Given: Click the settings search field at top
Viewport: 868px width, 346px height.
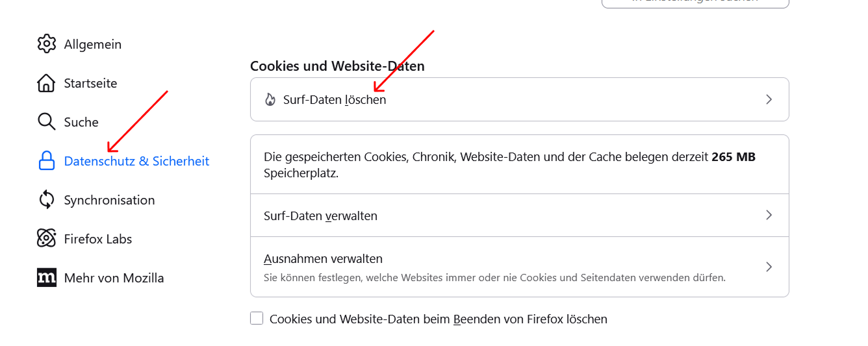Looking at the screenshot, I should (x=695, y=3).
